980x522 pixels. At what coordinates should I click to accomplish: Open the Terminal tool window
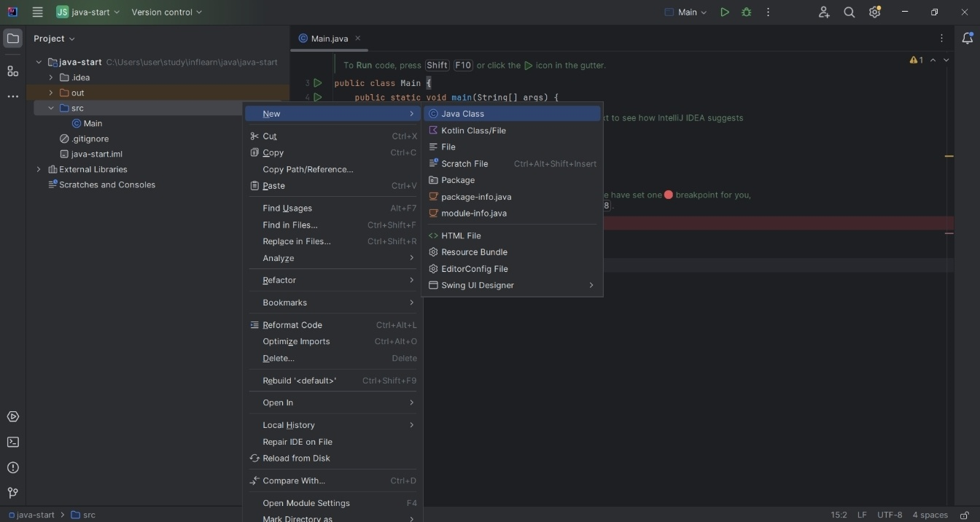tap(12, 443)
